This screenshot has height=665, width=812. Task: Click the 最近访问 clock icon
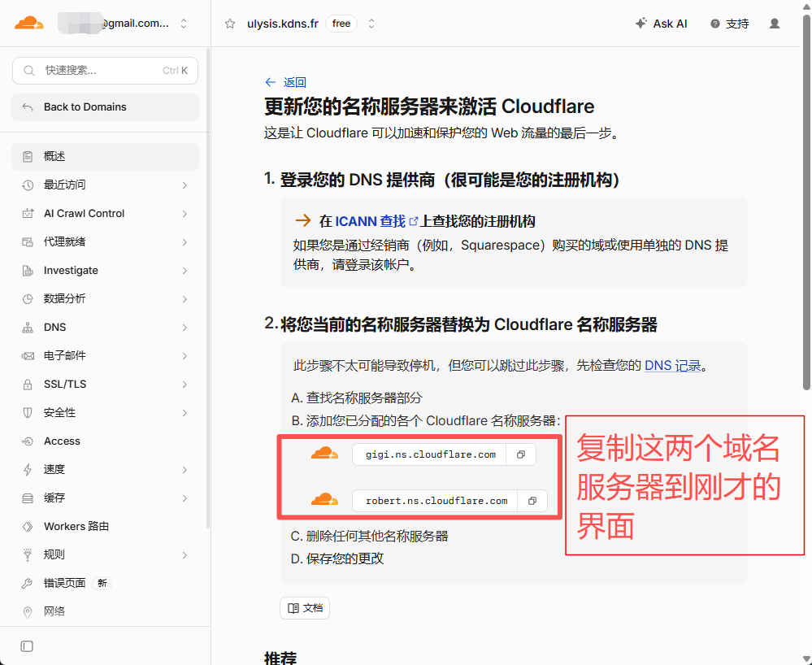click(x=28, y=185)
